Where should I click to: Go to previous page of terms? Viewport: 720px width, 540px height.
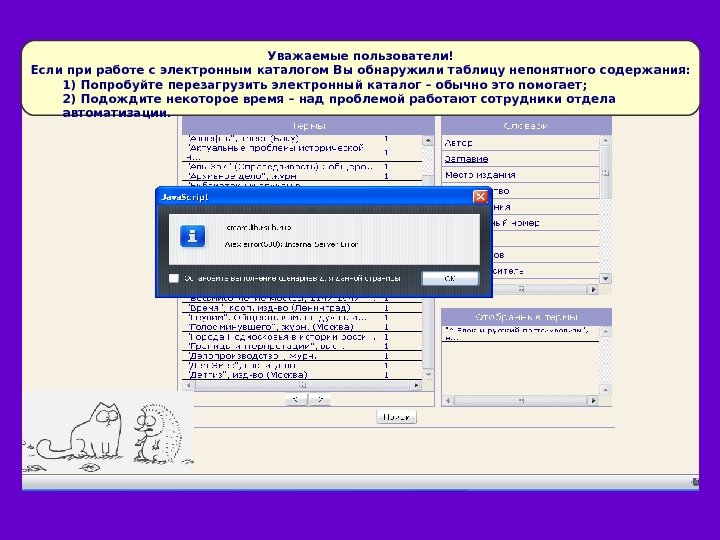296,399
